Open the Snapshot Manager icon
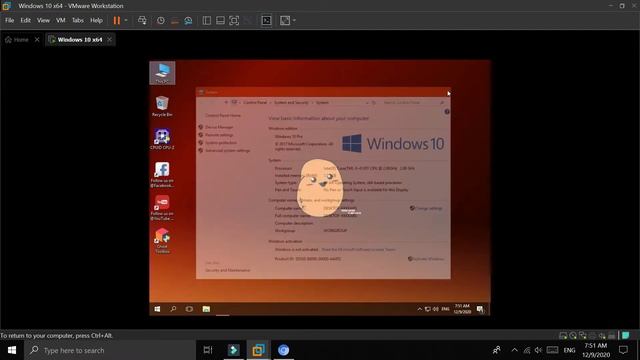This screenshot has width=640, height=360. tap(188, 20)
